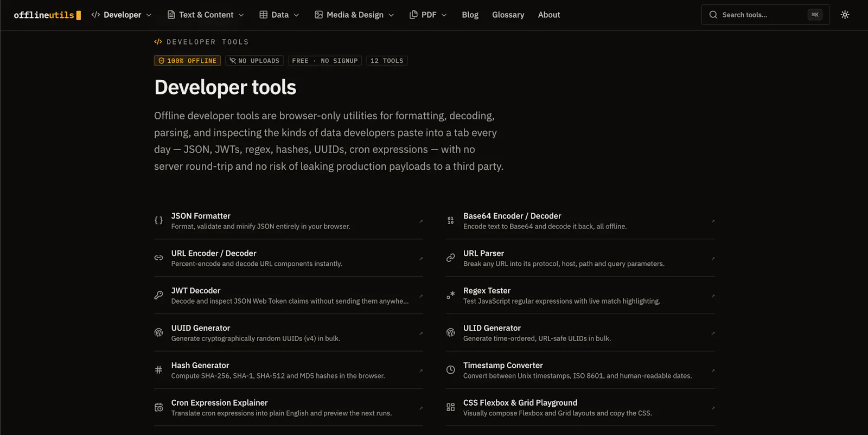Click the Cron Expression Explainer calendar icon
Viewport: 868px width, 435px height.
158,407
